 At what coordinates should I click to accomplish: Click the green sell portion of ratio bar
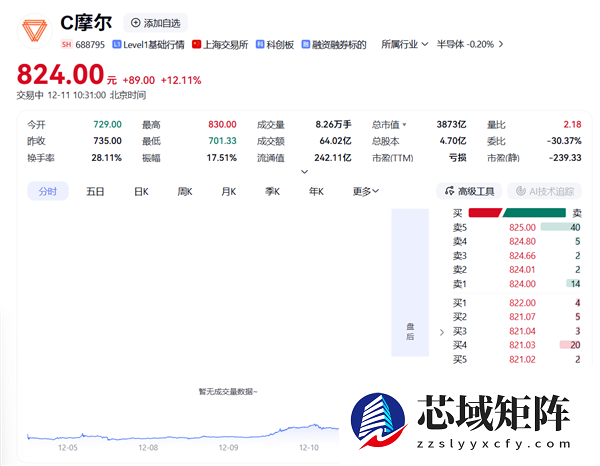pyautogui.click(x=535, y=212)
